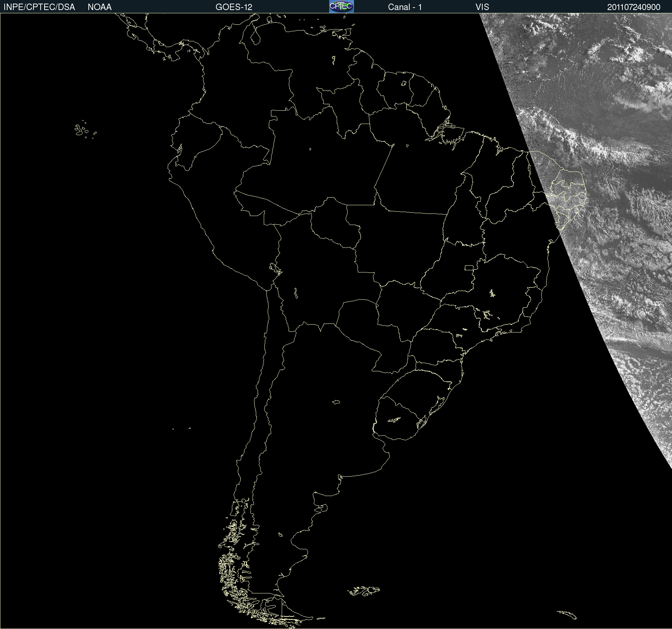The width and height of the screenshot is (672, 629).
Task: Click the NOAA label in header
Action: tap(100, 7)
